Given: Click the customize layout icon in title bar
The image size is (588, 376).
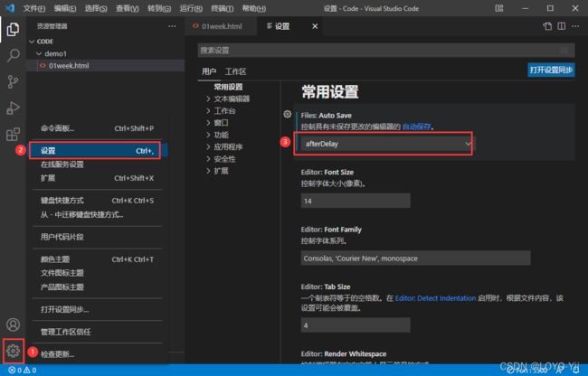Looking at the screenshot, I should tap(498, 8).
